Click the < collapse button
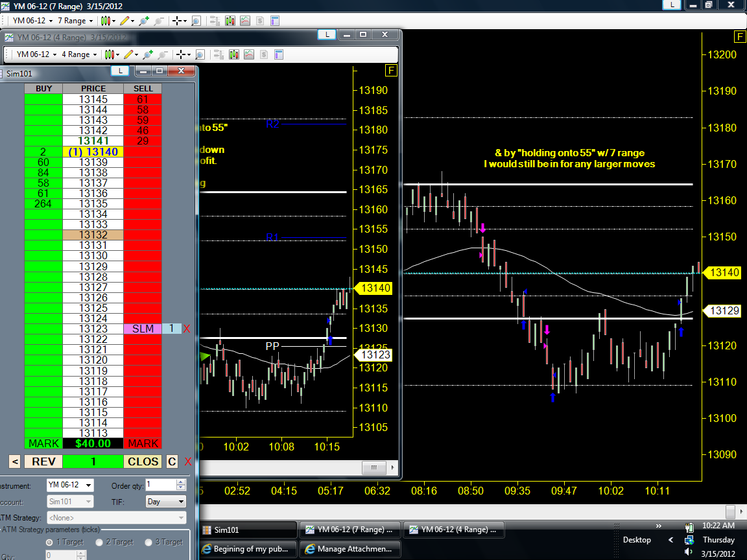Image resolution: width=747 pixels, height=560 pixels. click(15, 461)
